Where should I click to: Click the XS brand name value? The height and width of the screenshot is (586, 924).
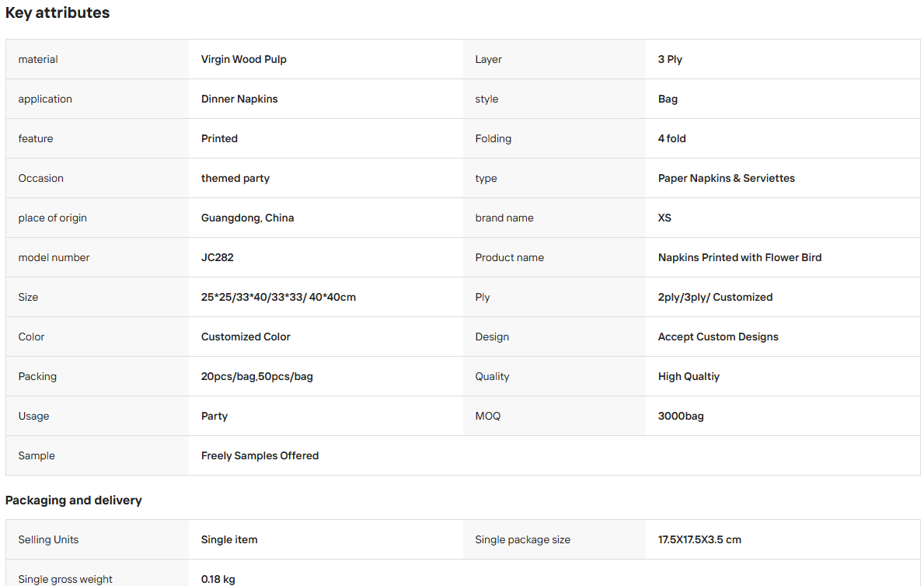tap(664, 218)
